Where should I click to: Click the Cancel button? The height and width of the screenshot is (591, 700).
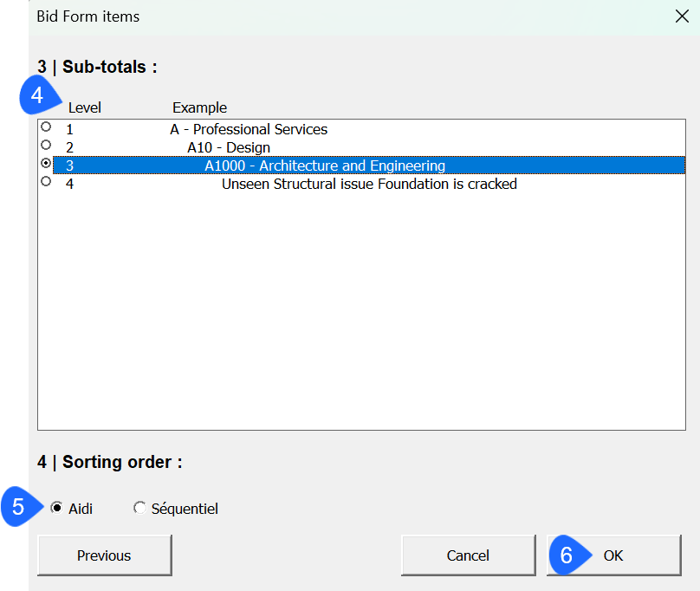(469, 555)
